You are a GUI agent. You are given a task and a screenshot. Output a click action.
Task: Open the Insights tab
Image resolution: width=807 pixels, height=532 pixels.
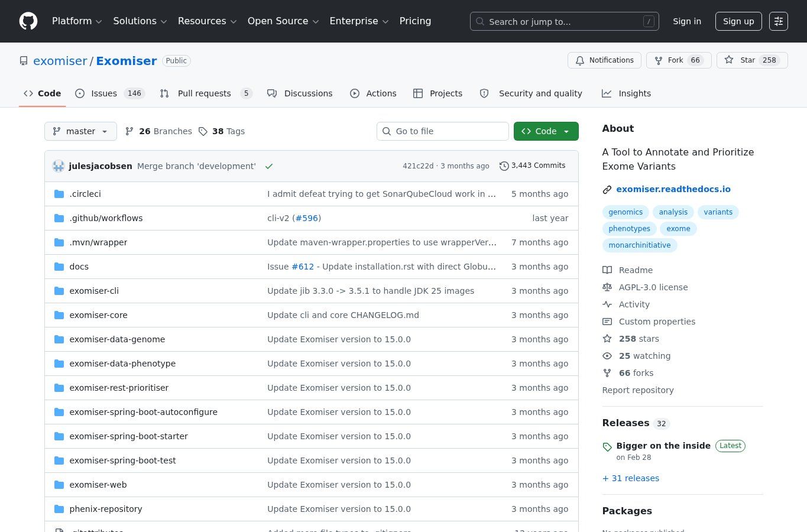(x=626, y=93)
